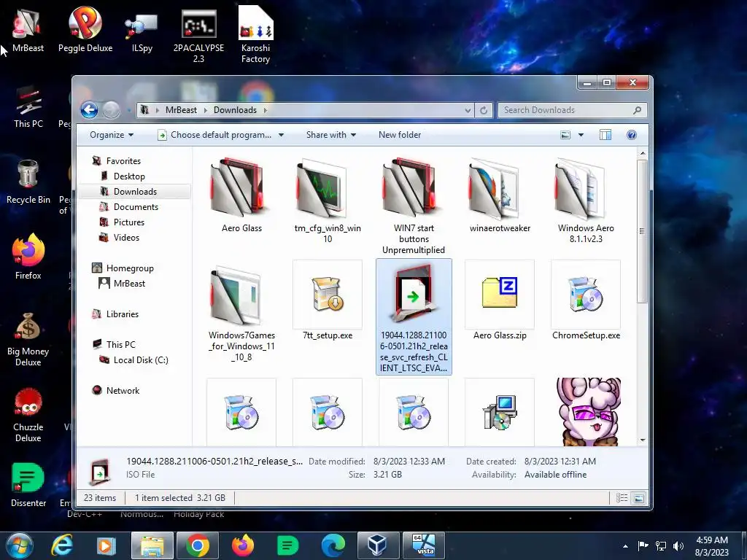Switch to details view in status bar

(x=622, y=498)
